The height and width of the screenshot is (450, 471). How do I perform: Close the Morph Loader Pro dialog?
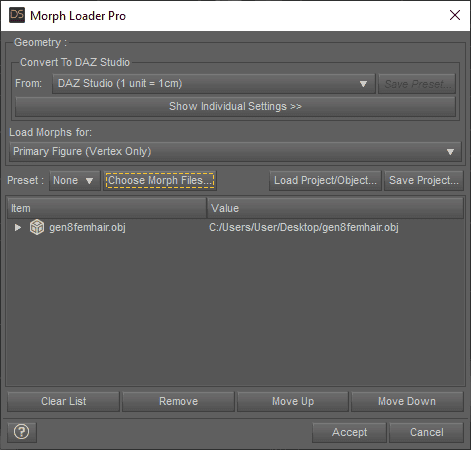(455, 15)
